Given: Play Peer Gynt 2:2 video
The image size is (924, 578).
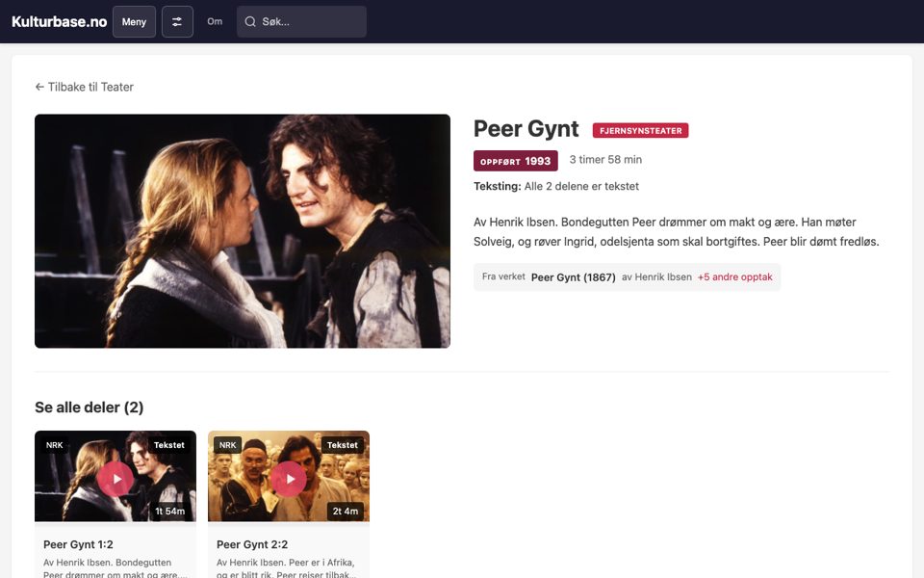Looking at the screenshot, I should 289,479.
